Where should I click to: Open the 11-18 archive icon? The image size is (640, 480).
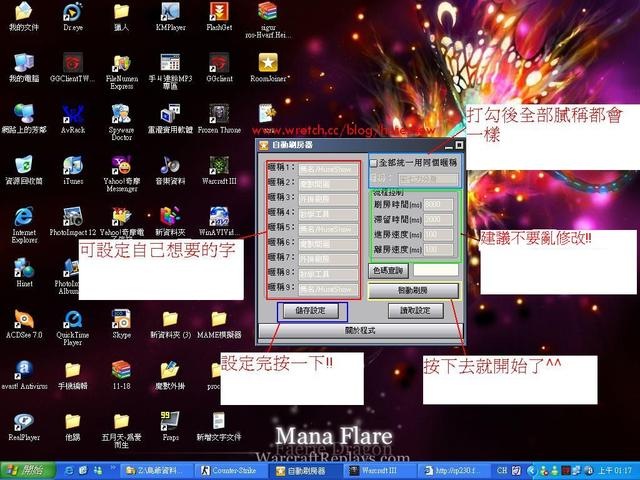(x=121, y=375)
